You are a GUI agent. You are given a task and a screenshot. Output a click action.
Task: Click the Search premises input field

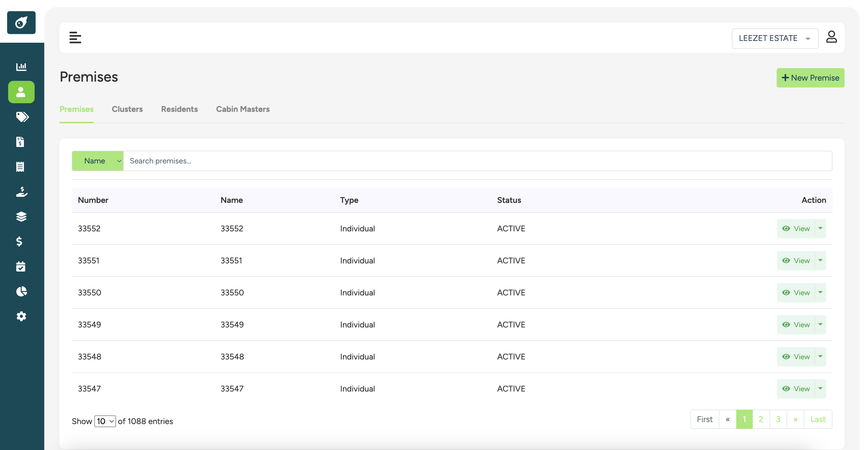pos(478,161)
